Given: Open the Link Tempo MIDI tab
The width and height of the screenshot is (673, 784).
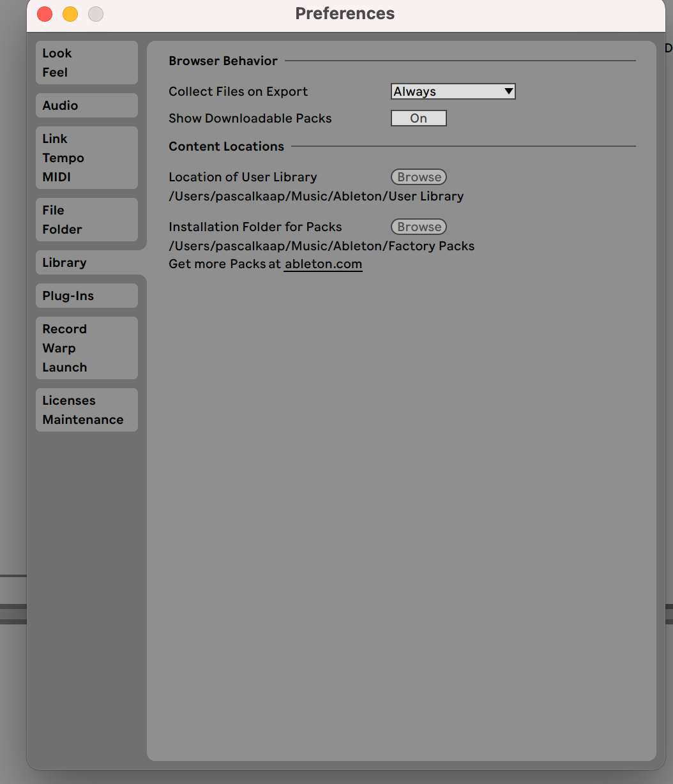Looking at the screenshot, I should pyautogui.click(x=86, y=158).
